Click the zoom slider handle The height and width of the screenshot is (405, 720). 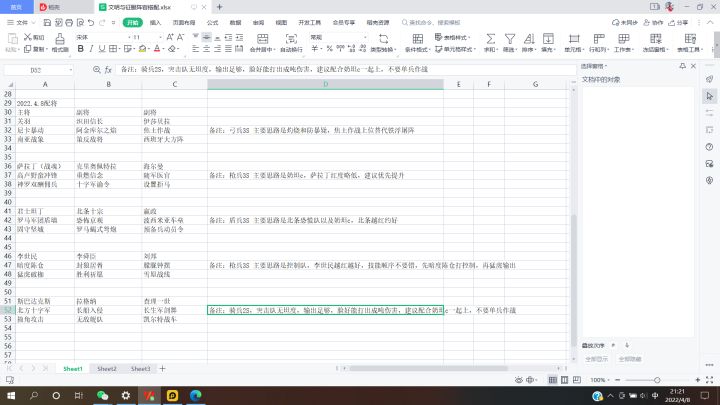tap(657, 380)
